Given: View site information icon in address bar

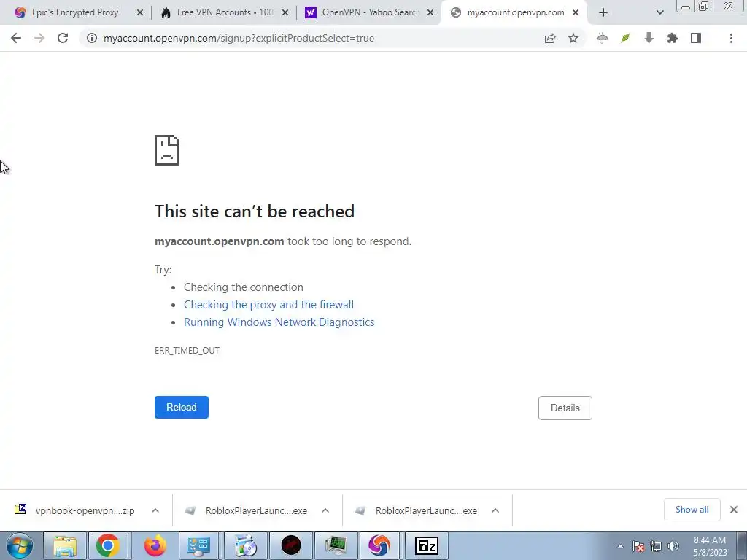Looking at the screenshot, I should point(92,38).
